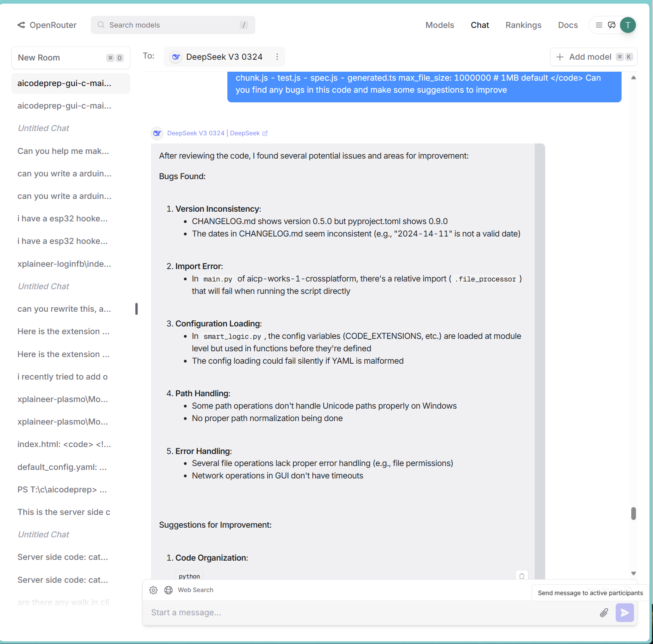The height and width of the screenshot is (644, 653).
Task: Toggle the Web Search globe icon
Action: pos(168,590)
